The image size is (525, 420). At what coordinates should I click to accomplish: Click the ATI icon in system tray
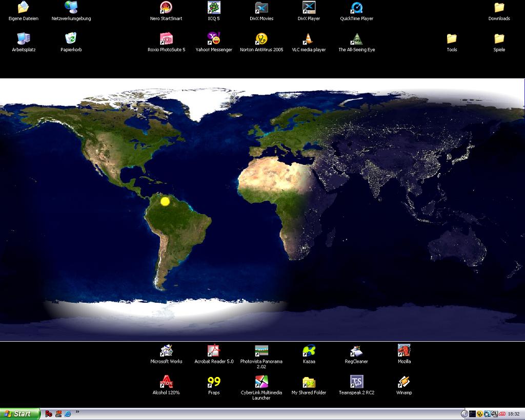pos(503,414)
